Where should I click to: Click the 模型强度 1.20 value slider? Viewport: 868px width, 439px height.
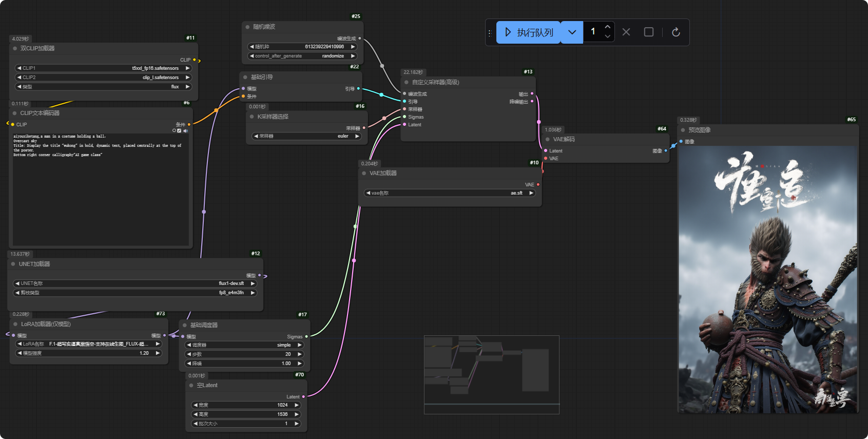(x=89, y=353)
